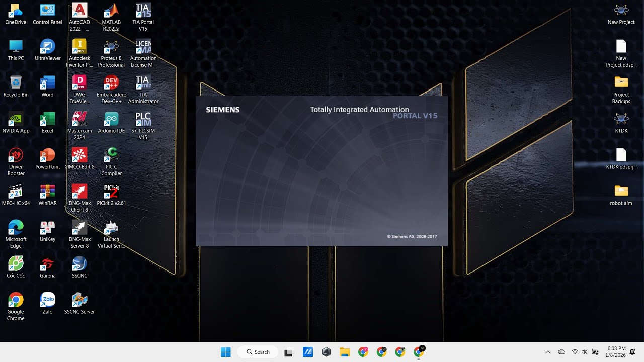
Task: Open Task View from the taskbar
Action: [288, 352]
